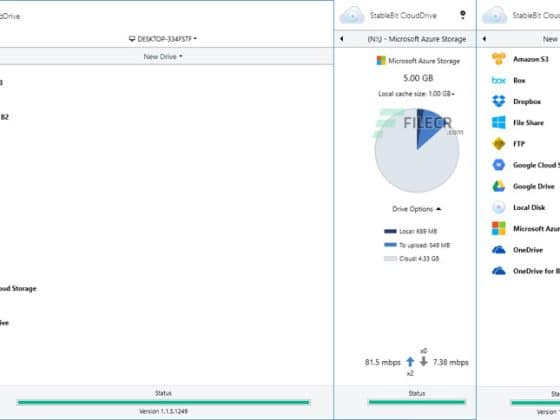Image resolution: width=560 pixels, height=420 pixels.
Task: Click the Cloud: 4.33 GB legend text
Action: point(419,259)
